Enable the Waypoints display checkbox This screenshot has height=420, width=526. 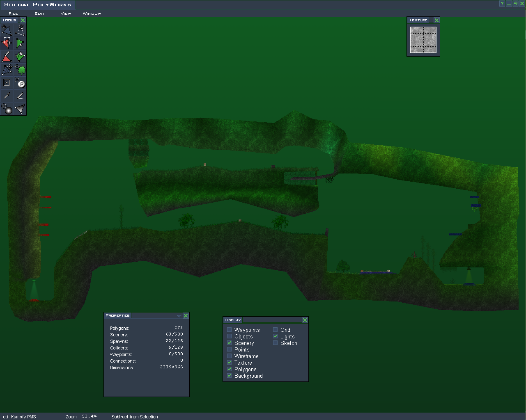point(230,330)
